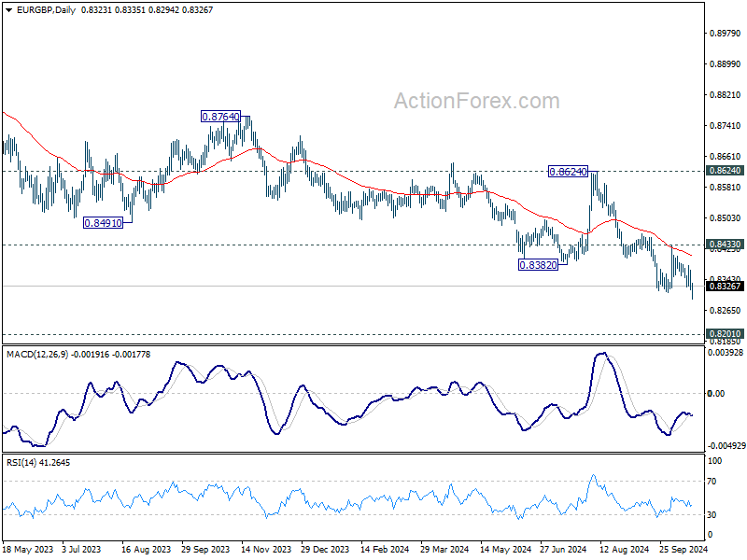
Task: Click the 29 Dec 2023 date label
Action: tap(325, 550)
